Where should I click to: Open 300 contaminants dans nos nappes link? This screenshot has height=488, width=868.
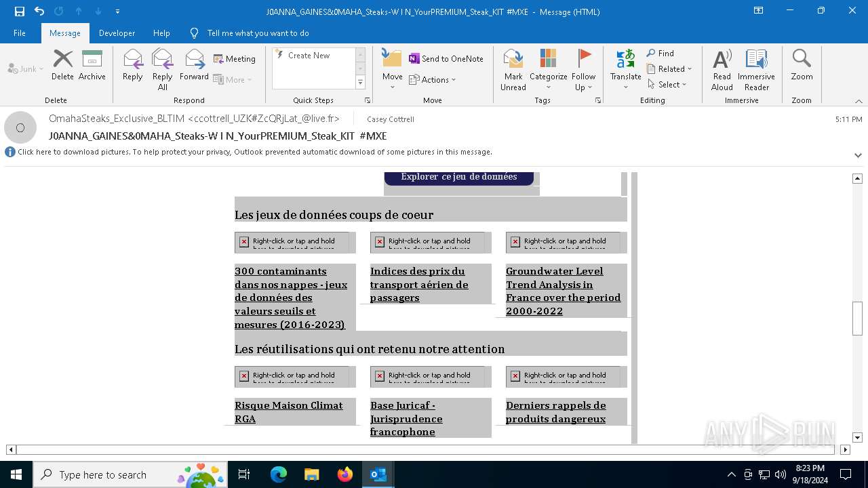(x=291, y=298)
